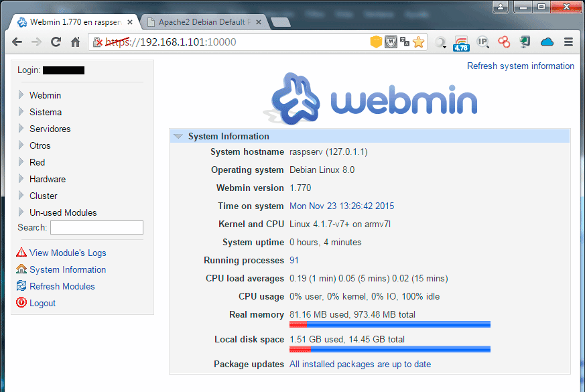Click the M mail extension icon
This screenshot has height=392, width=585.
391,42
